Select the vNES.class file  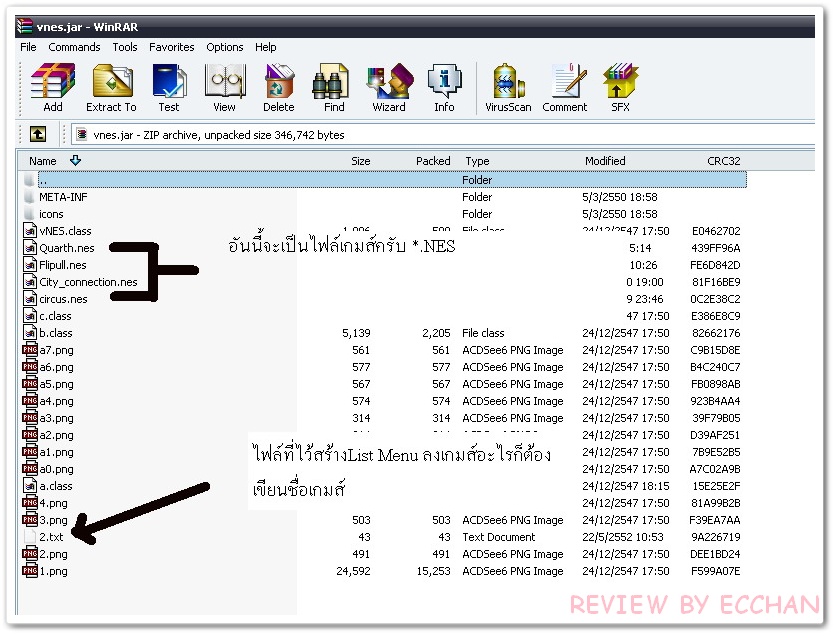pos(65,231)
